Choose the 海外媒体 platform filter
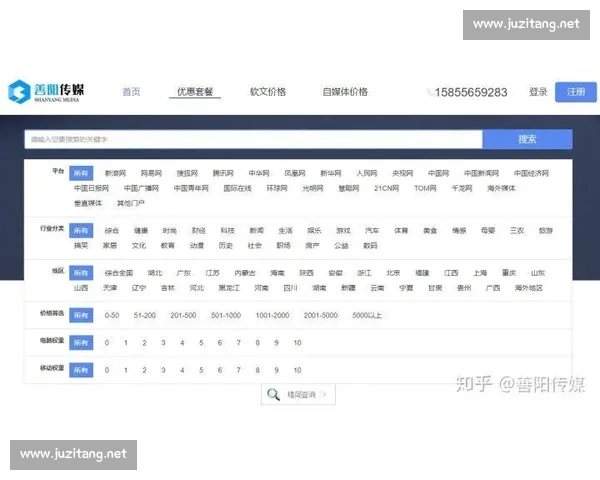 (501, 188)
